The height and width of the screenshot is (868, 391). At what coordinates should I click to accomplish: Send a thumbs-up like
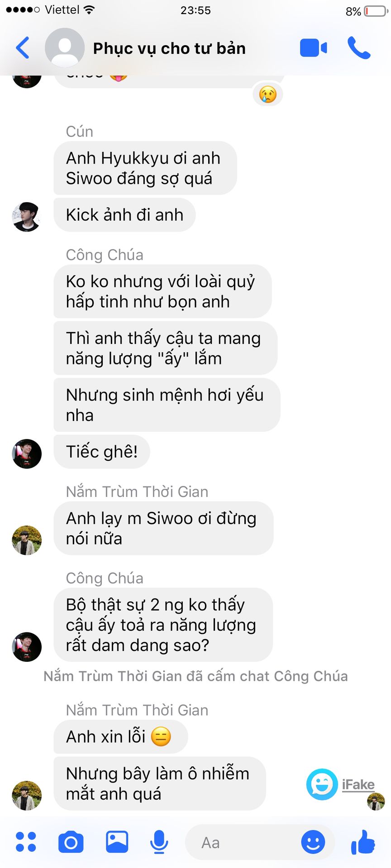click(x=363, y=842)
